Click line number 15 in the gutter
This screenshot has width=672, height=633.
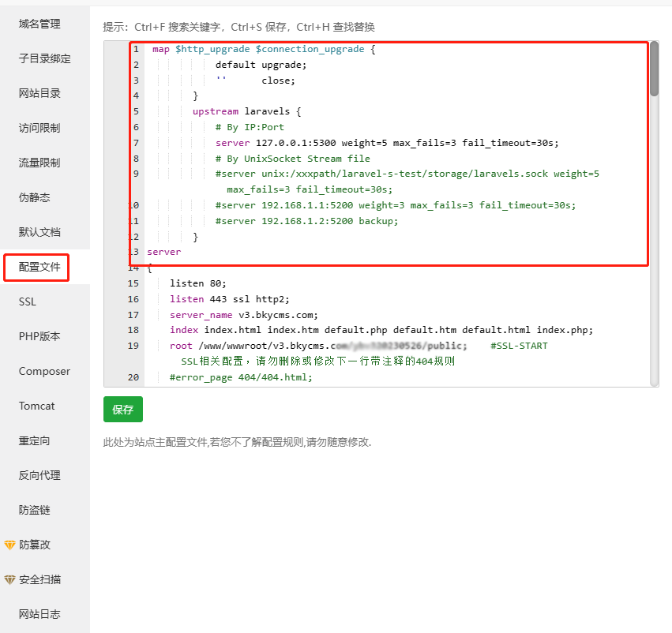point(133,283)
